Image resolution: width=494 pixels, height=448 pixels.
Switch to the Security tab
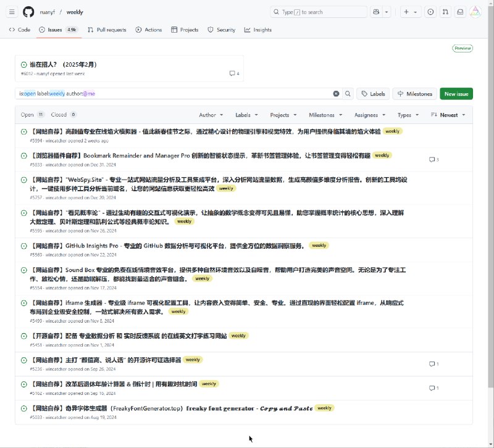[222, 30]
